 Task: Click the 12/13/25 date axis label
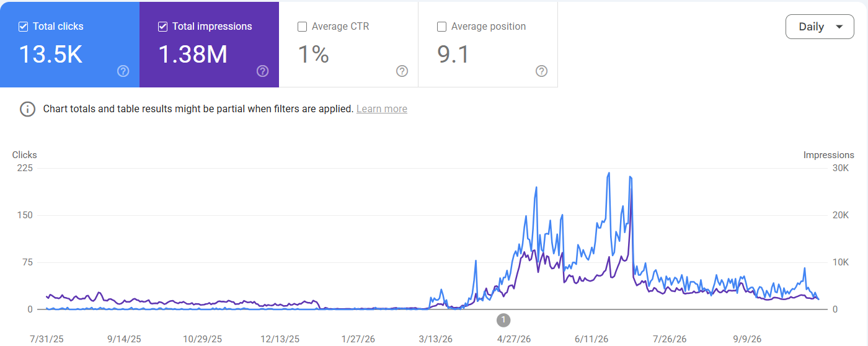pyautogui.click(x=280, y=339)
